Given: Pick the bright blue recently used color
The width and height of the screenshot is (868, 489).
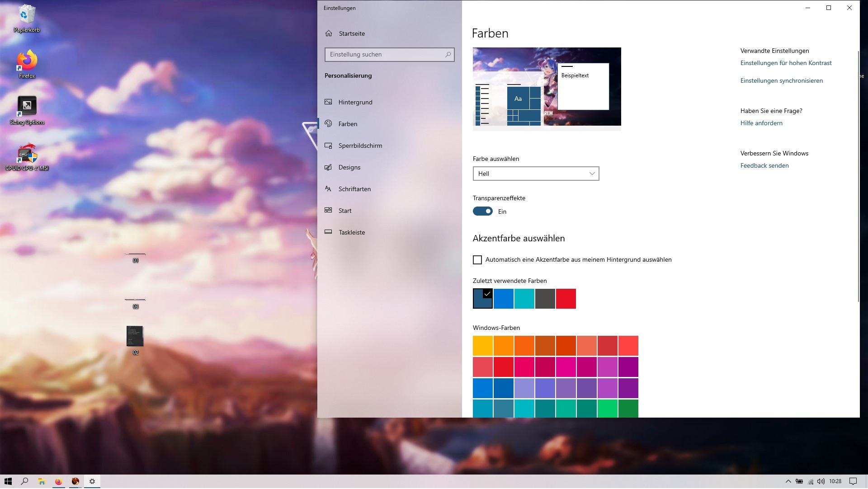Looking at the screenshot, I should point(504,299).
